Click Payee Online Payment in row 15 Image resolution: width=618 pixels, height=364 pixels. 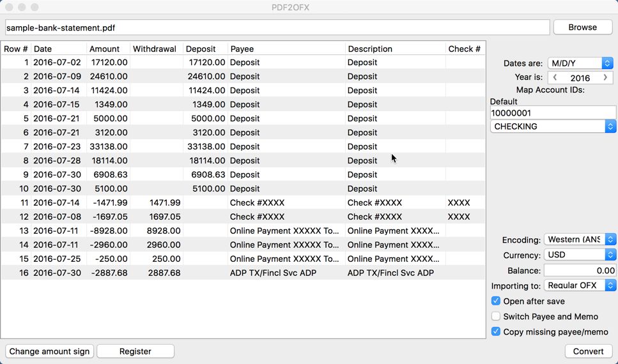[x=284, y=259]
